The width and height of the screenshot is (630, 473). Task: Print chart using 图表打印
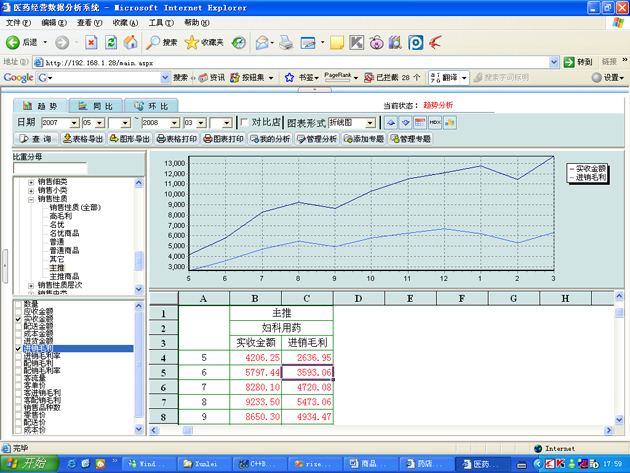(224, 139)
